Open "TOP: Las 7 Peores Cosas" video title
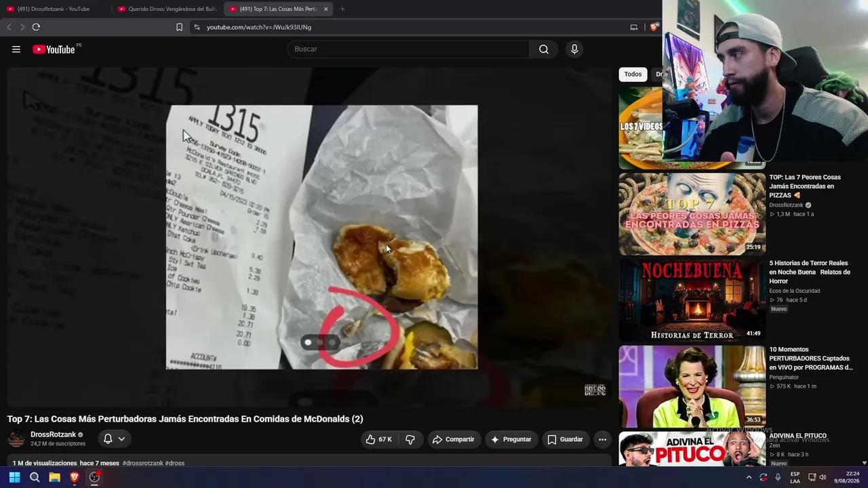 pos(805,186)
